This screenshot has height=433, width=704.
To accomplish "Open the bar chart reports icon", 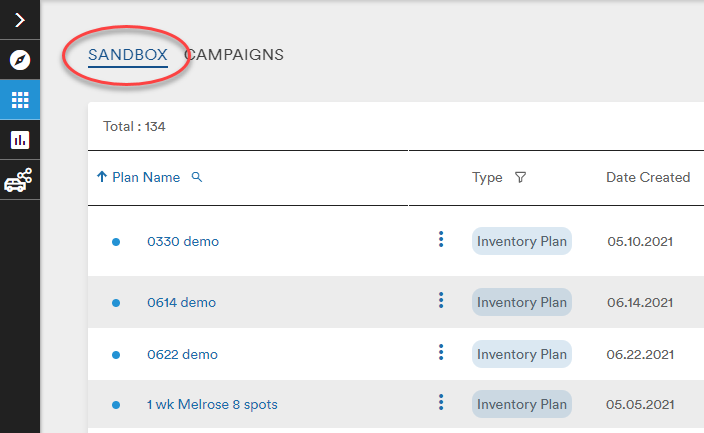I will (x=20, y=140).
